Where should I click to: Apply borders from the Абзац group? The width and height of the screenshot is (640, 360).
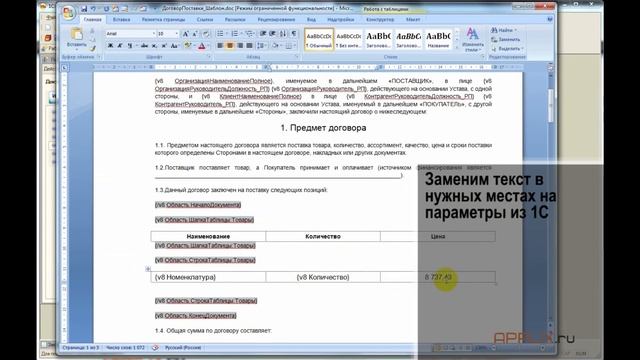tap(290, 46)
